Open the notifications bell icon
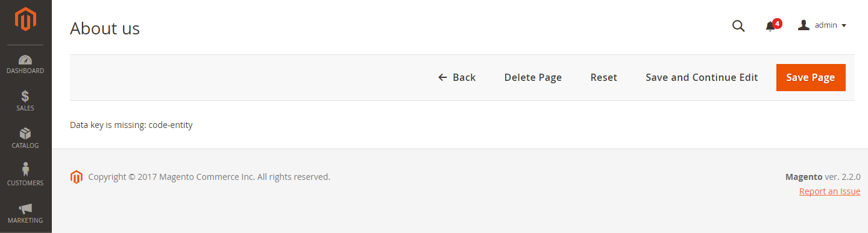The height and width of the screenshot is (233, 868). click(x=770, y=27)
